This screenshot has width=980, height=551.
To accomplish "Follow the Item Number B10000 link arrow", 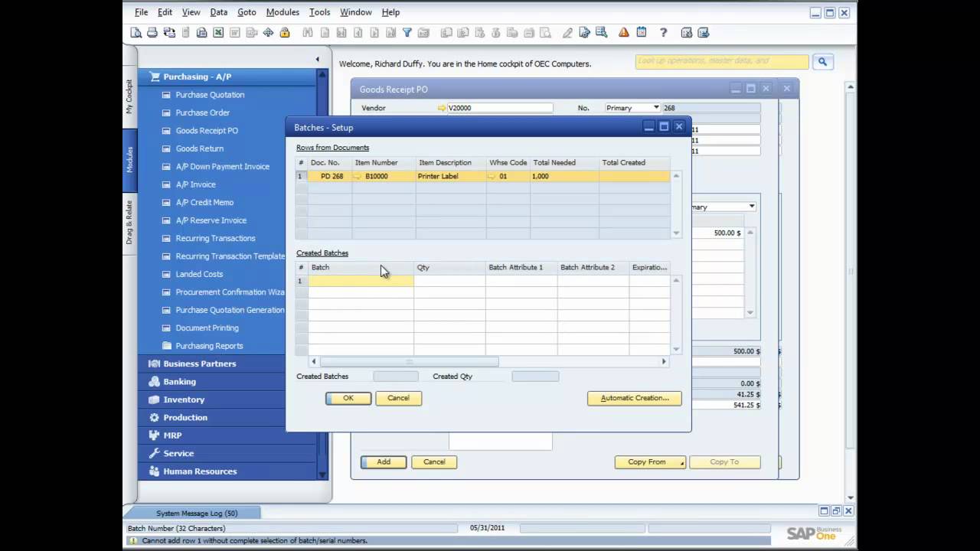I will pyautogui.click(x=358, y=176).
